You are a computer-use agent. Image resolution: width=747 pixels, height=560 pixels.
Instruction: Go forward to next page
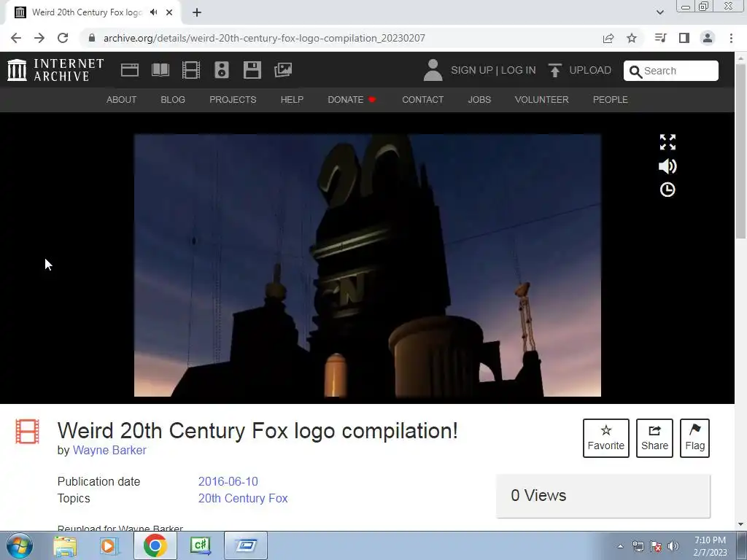pyautogui.click(x=39, y=38)
